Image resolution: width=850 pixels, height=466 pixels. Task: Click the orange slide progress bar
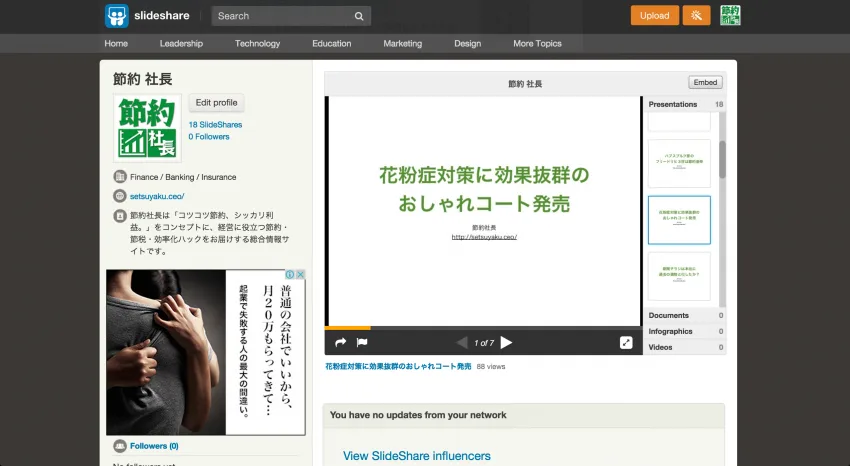click(x=347, y=328)
